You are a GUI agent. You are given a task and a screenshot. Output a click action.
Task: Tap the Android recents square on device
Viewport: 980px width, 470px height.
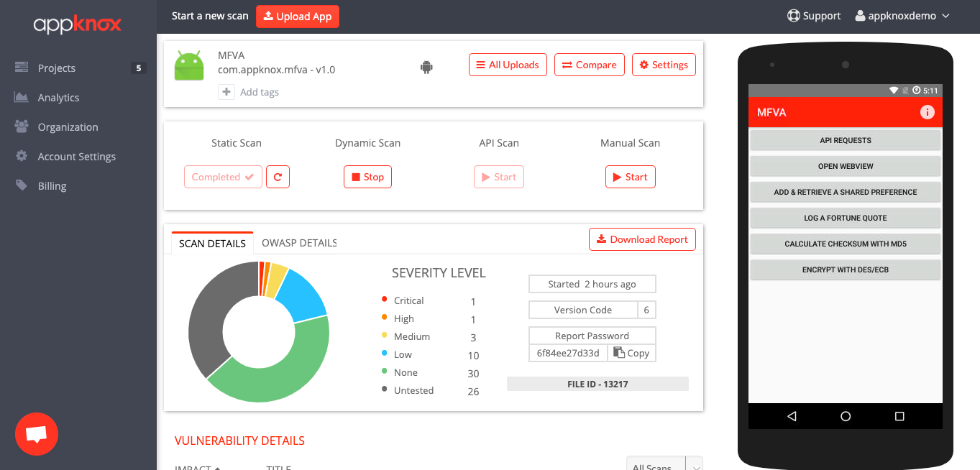click(899, 416)
